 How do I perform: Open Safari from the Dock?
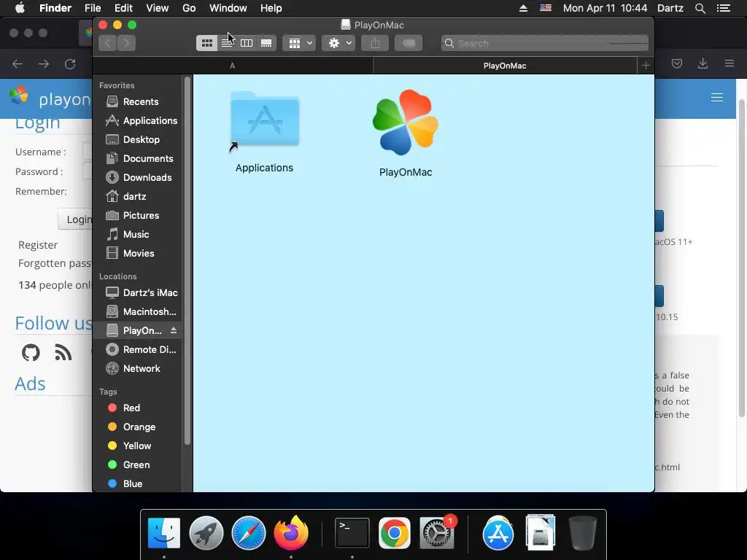point(248,533)
